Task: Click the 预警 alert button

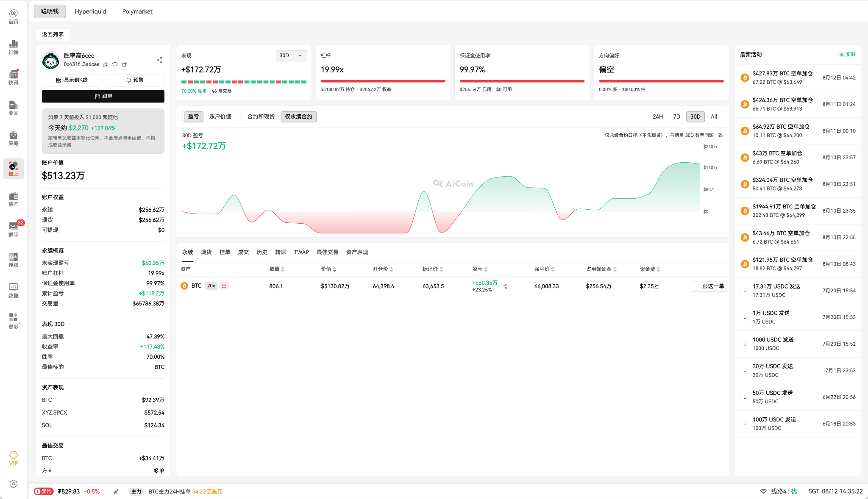Action: [x=135, y=80]
